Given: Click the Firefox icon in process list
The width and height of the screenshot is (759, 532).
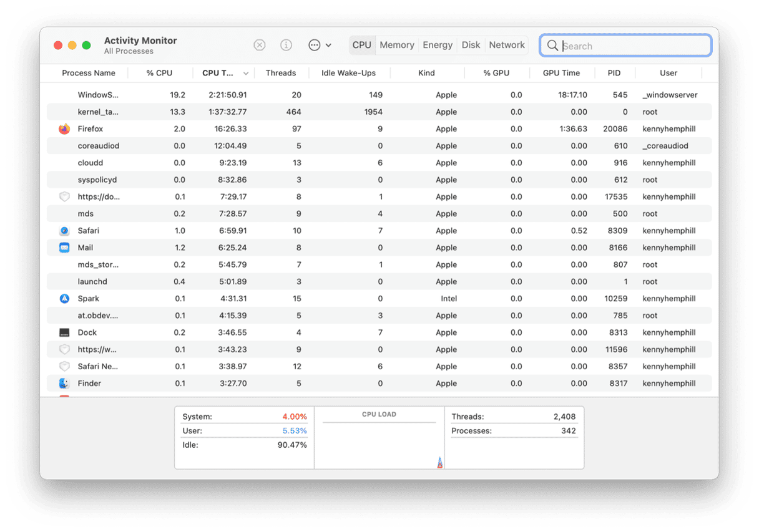Looking at the screenshot, I should 64,129.
